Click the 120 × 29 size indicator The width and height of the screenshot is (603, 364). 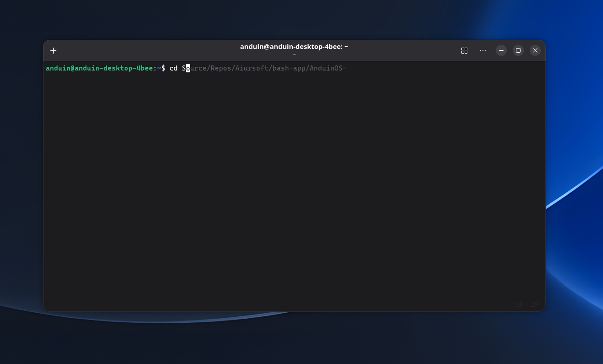[525, 304]
